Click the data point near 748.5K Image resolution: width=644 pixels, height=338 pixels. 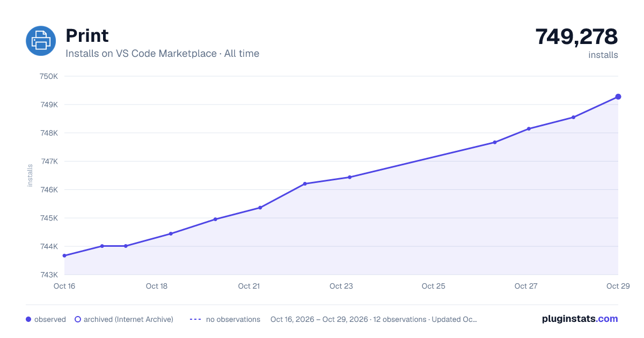573,117
